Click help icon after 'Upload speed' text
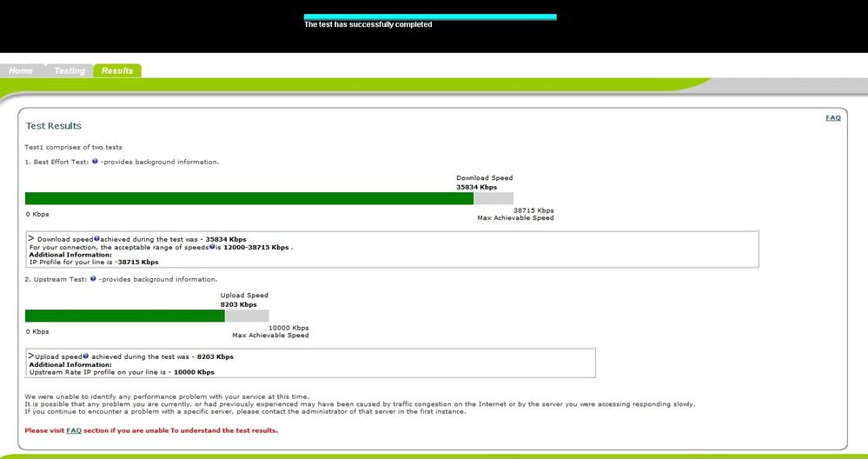This screenshot has width=868, height=459. tap(88, 356)
